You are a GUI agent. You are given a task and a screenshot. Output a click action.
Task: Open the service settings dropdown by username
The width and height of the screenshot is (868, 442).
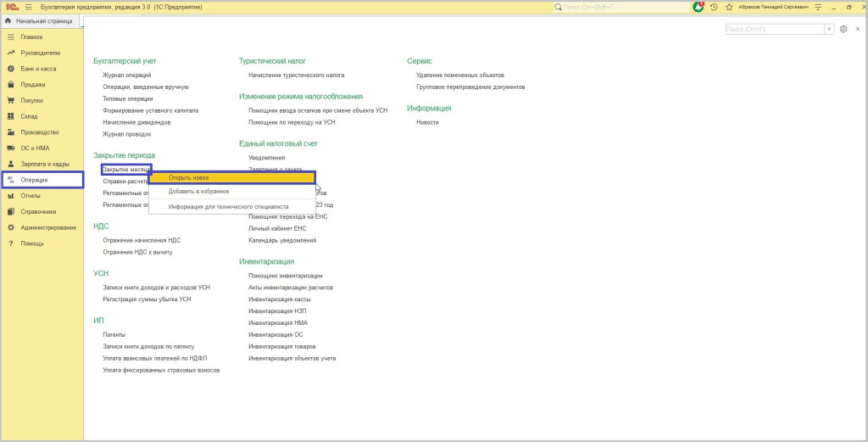pyautogui.click(x=817, y=7)
